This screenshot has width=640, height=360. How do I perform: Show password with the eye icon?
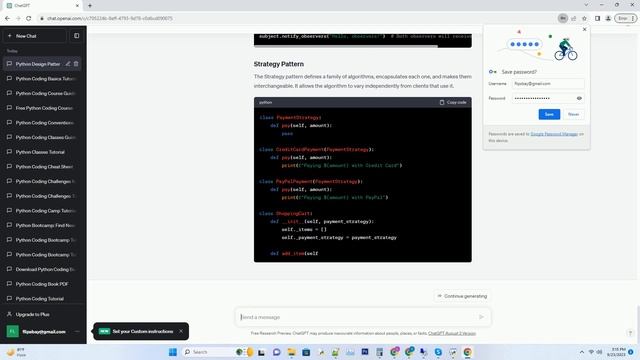(x=579, y=98)
